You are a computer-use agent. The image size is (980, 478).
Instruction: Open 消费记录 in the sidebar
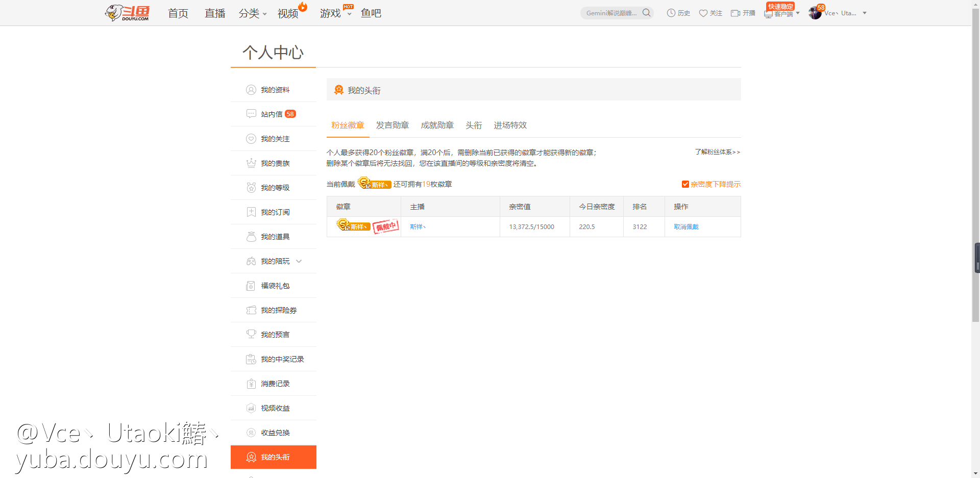pyautogui.click(x=275, y=384)
